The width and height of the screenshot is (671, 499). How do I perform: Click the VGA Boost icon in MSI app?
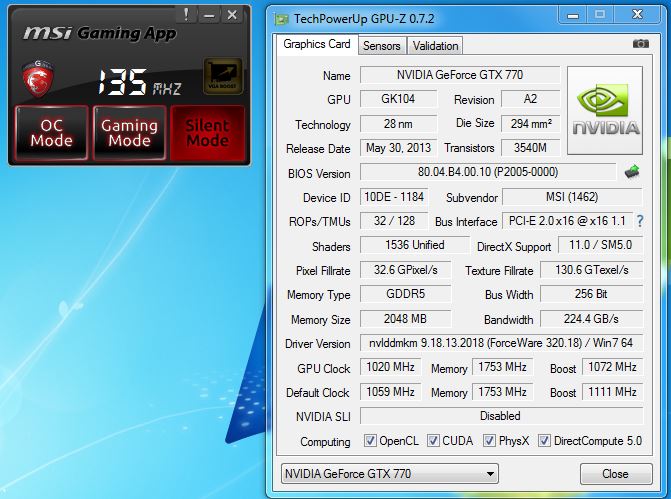[x=223, y=76]
